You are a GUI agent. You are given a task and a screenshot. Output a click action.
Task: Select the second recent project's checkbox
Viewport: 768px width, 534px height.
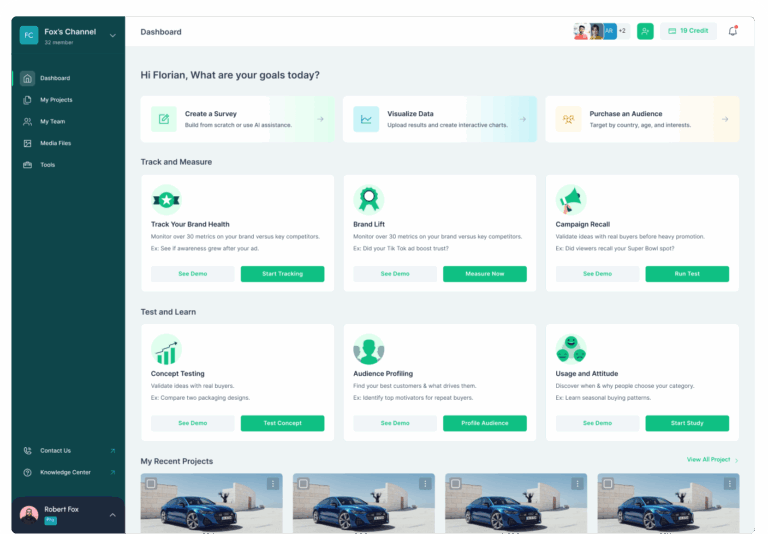tap(303, 484)
